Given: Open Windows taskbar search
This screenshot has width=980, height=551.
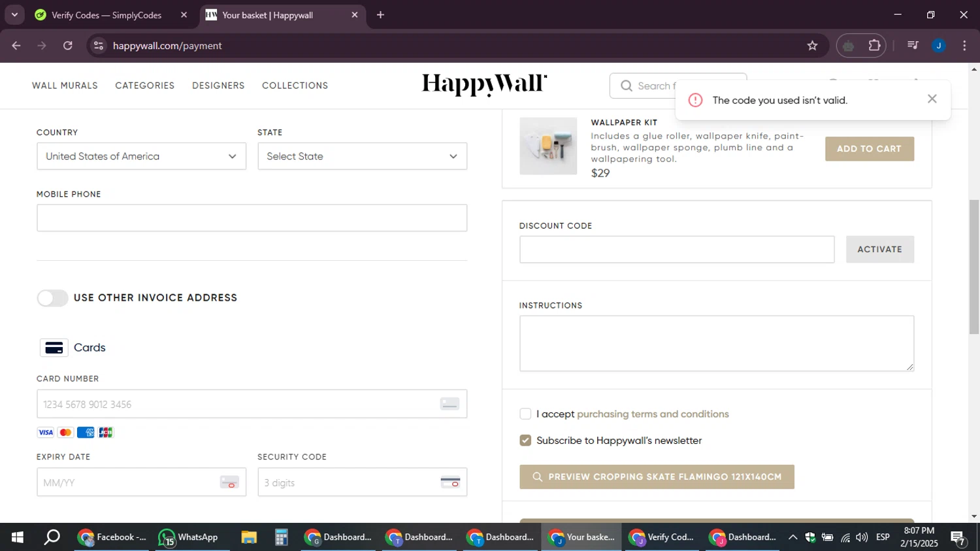Looking at the screenshot, I should click(x=52, y=537).
